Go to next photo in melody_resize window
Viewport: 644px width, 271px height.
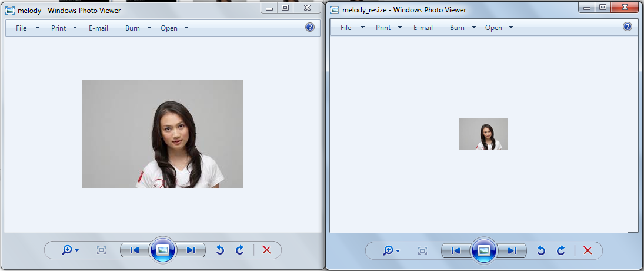click(512, 250)
